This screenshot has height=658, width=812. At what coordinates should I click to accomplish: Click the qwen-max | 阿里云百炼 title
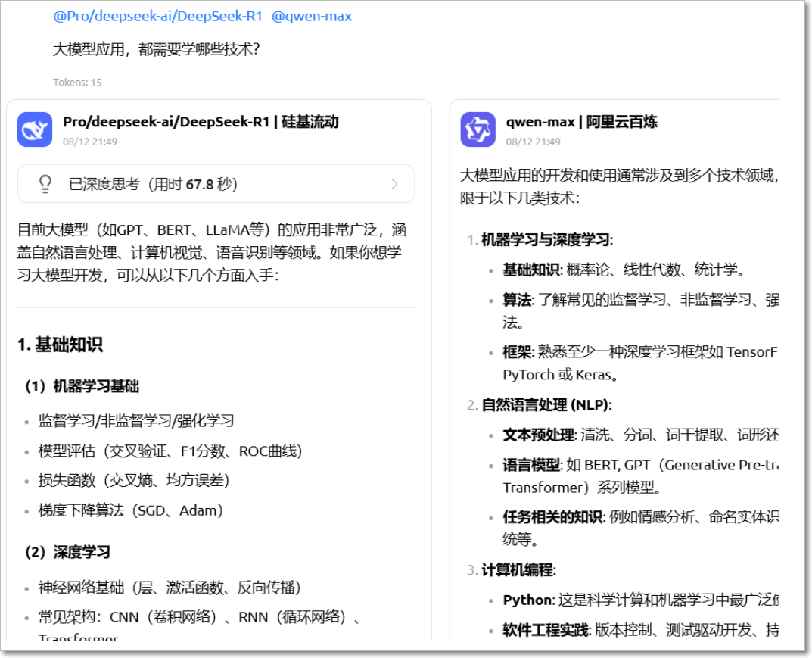581,122
